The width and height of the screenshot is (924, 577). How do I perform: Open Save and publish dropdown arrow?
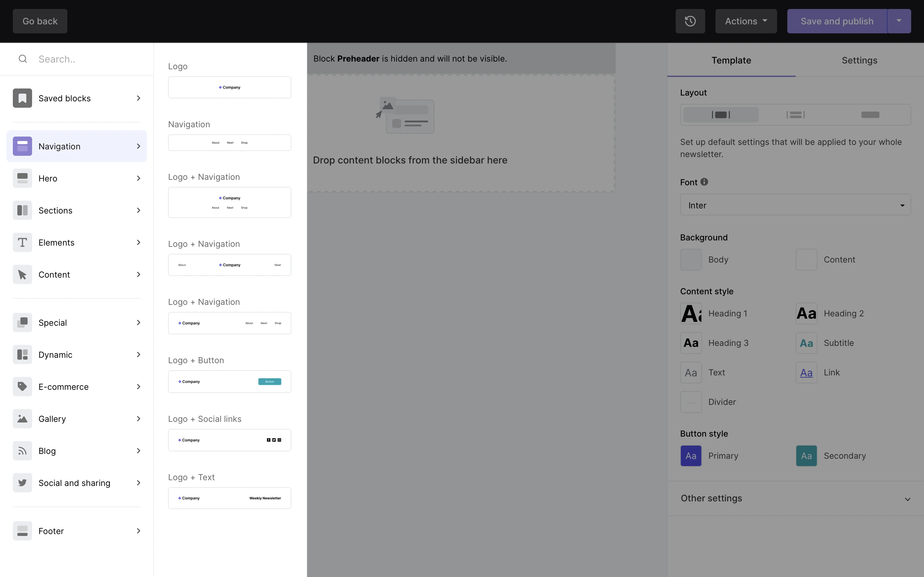point(899,21)
